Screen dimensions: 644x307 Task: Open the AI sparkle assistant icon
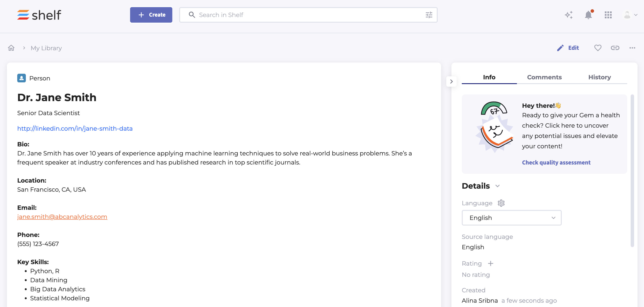[x=568, y=15]
